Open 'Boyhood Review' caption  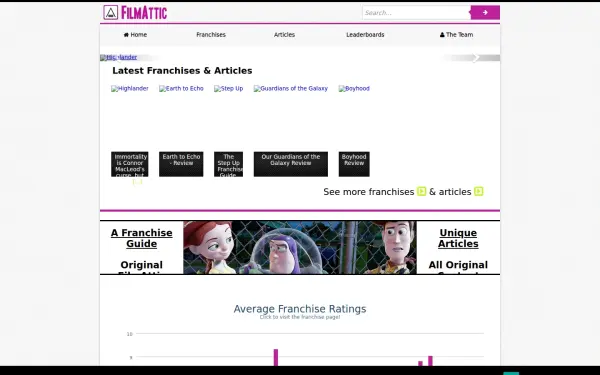tap(354, 165)
